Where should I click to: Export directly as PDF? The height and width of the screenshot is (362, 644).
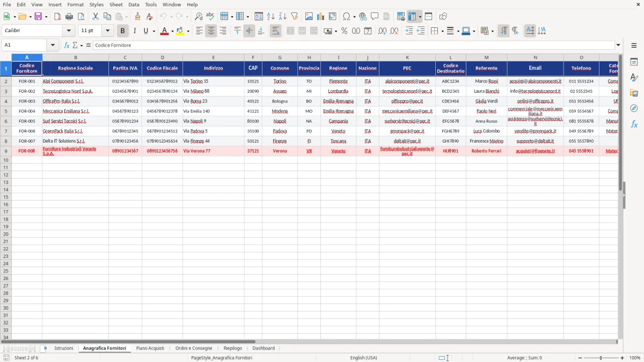[x=57, y=17]
